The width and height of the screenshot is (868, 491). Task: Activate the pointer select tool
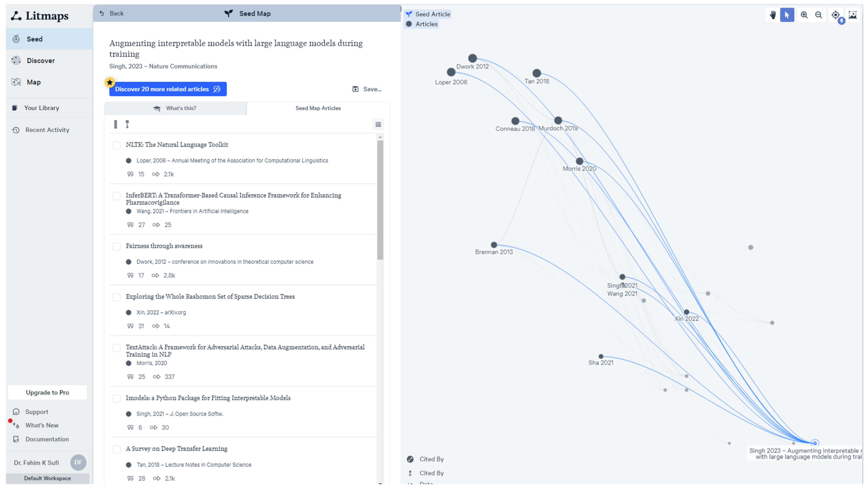(787, 15)
